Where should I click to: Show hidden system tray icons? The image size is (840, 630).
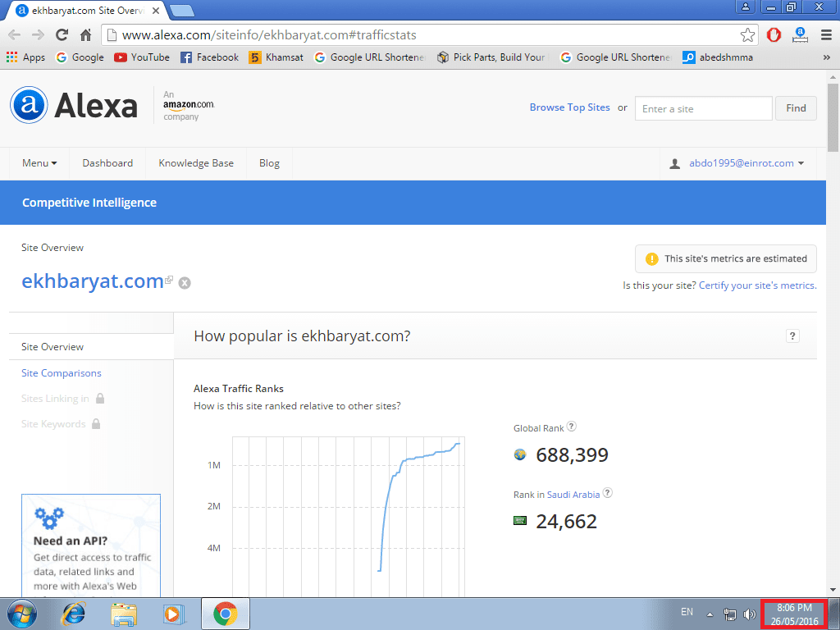click(710, 614)
